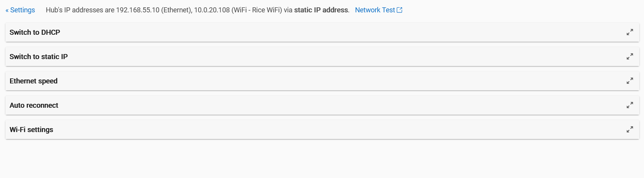The image size is (644, 178).
Task: Click the word "via" in the status line
Action: coord(288,10)
